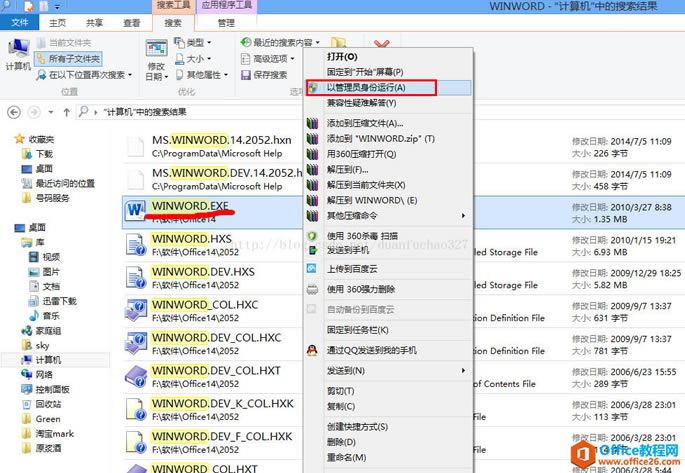The image size is (685, 473).
Task: Choose 解压到(F)... menu entry
Action: click(x=347, y=169)
